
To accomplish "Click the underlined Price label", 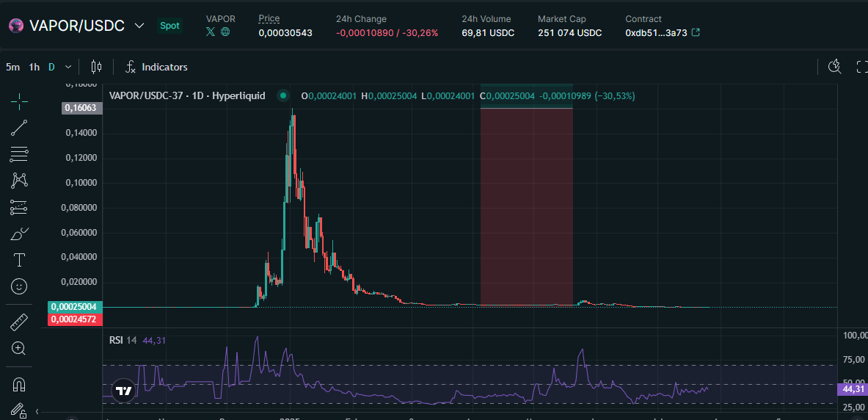I will 269,19.
